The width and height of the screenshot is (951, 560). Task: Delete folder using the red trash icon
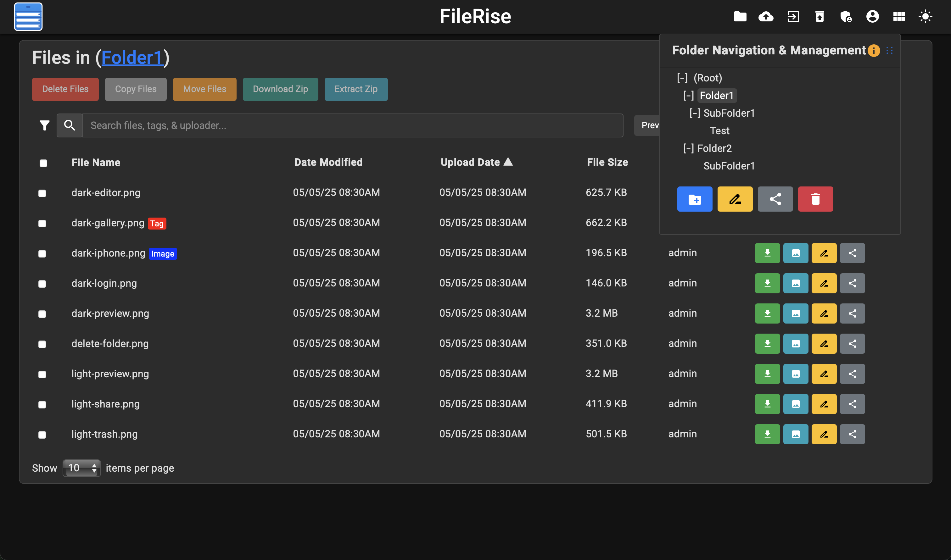tap(815, 199)
